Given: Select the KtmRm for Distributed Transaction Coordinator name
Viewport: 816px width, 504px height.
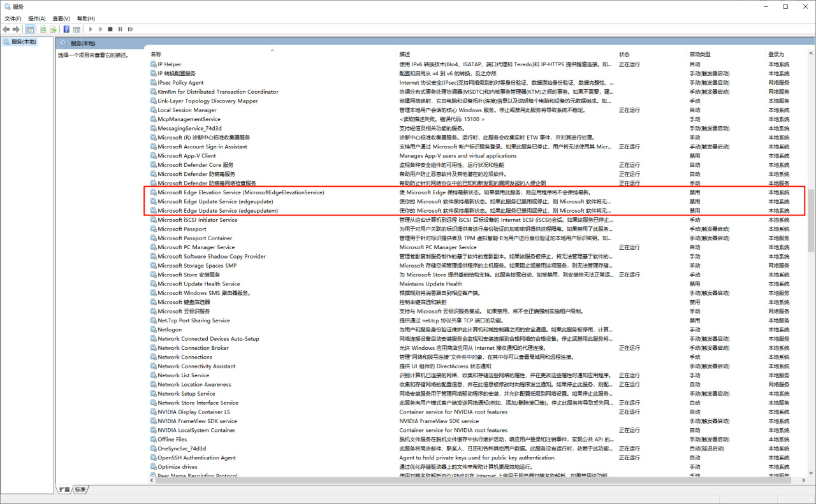Looking at the screenshot, I should 218,92.
